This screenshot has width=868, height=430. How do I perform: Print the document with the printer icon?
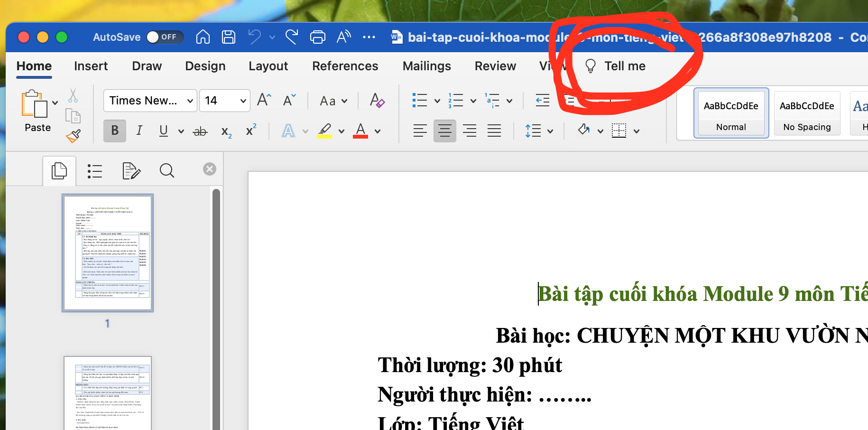pyautogui.click(x=317, y=37)
